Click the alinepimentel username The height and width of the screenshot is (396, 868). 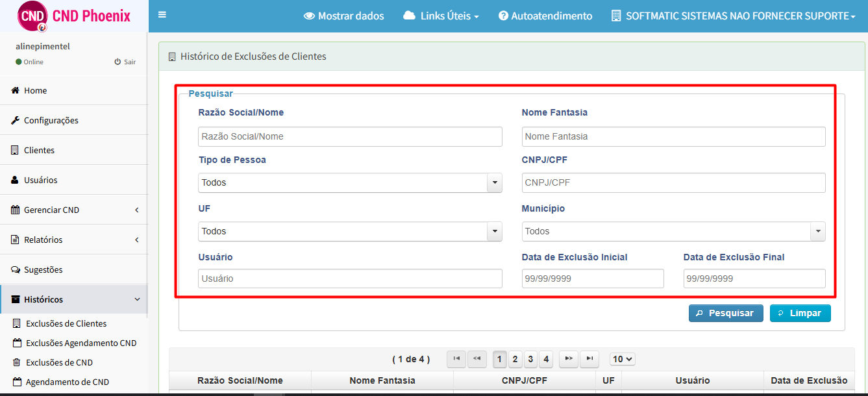tap(43, 47)
